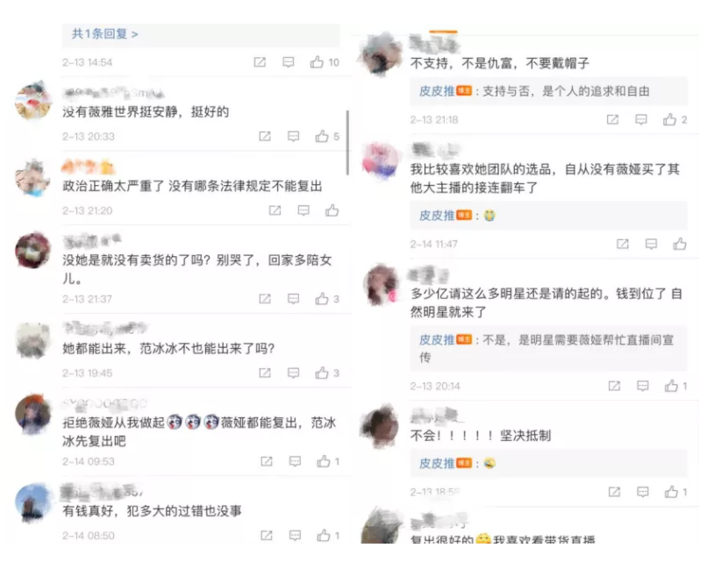Like the comment mentioning 范冰冰不也能出来了吗
The height and width of the screenshot is (569, 728).
click(x=322, y=373)
